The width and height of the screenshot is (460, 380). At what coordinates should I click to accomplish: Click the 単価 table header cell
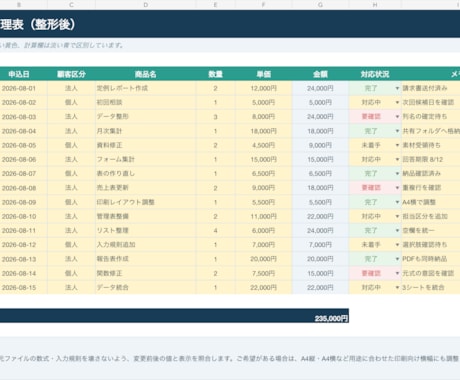pyautogui.click(x=264, y=74)
